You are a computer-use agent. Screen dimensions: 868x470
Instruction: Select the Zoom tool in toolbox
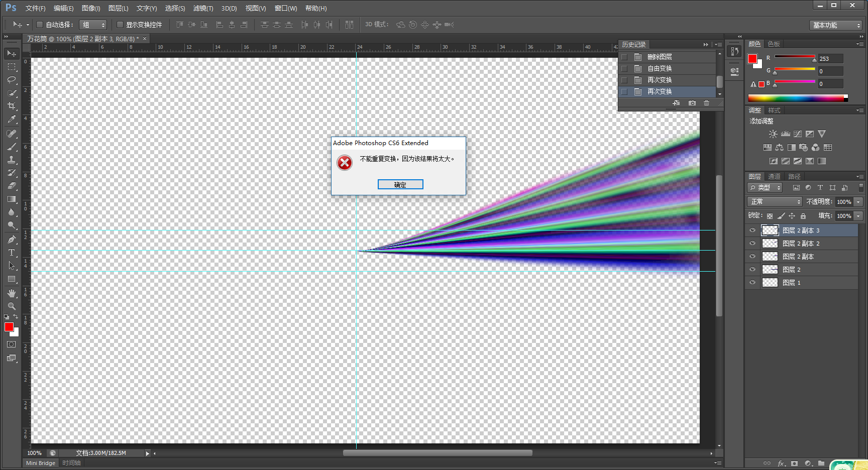(x=12, y=306)
